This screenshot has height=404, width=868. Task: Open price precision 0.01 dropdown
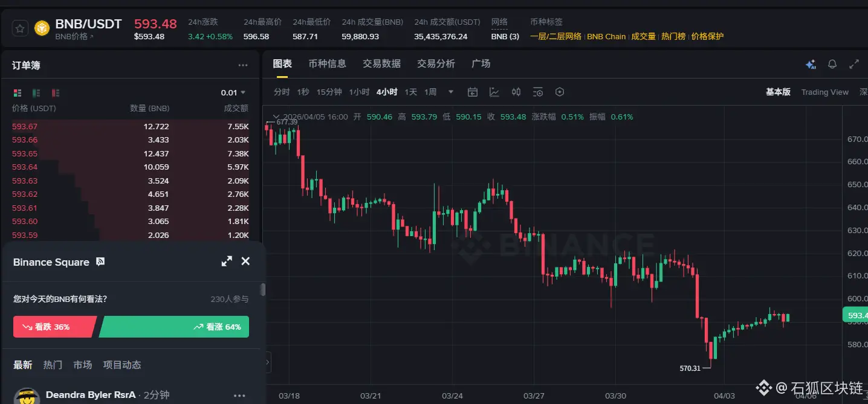(233, 92)
